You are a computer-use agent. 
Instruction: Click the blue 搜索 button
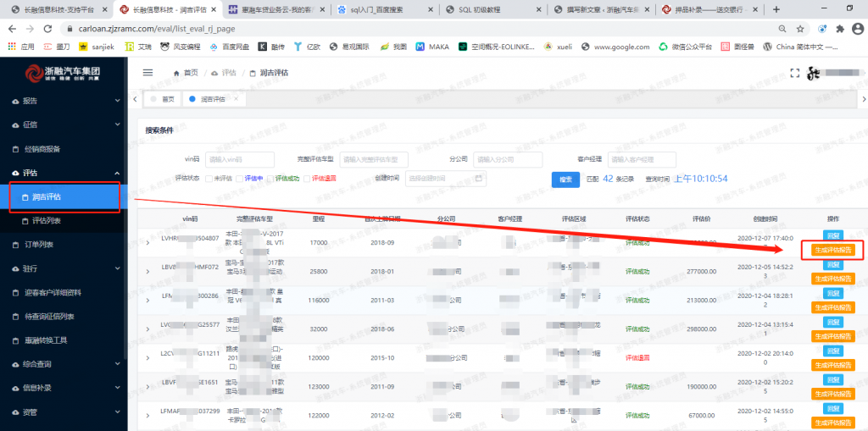[x=565, y=180]
